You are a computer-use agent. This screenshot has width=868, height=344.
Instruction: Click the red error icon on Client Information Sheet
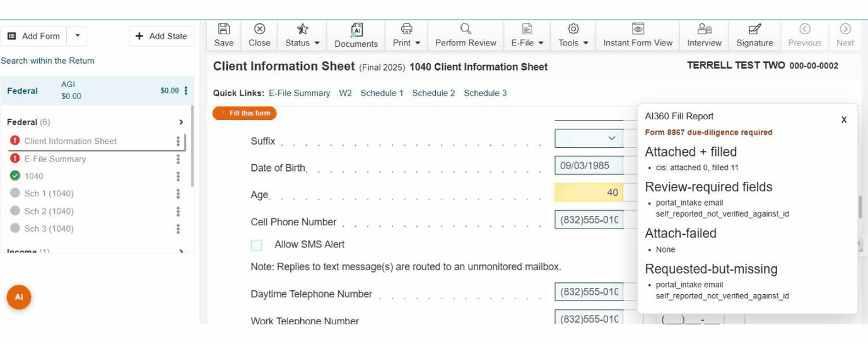pos(15,140)
